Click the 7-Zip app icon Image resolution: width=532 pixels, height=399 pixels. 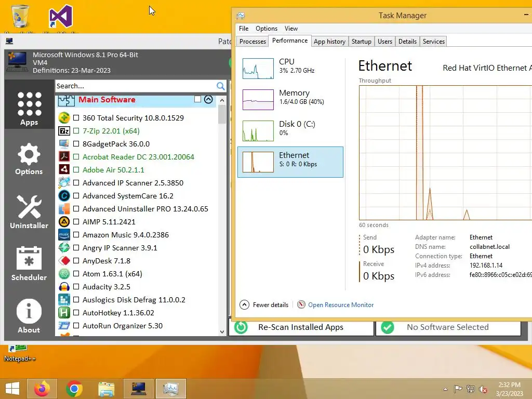tap(64, 131)
